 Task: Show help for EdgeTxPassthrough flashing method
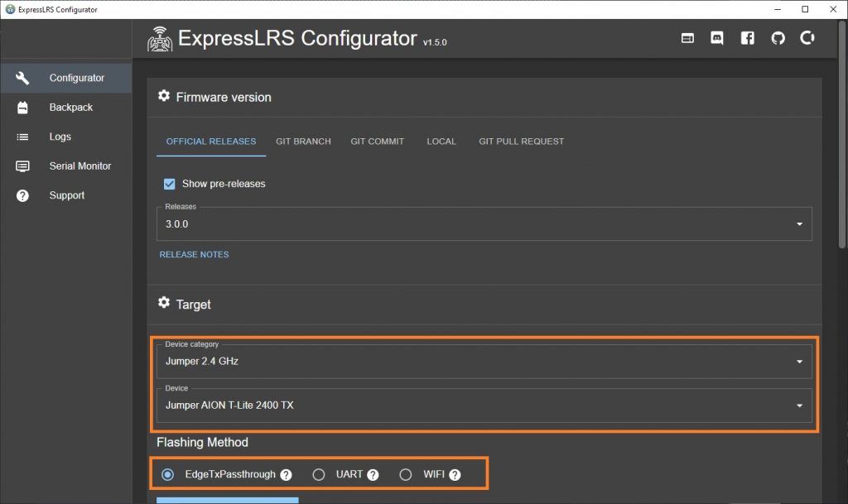click(x=286, y=475)
